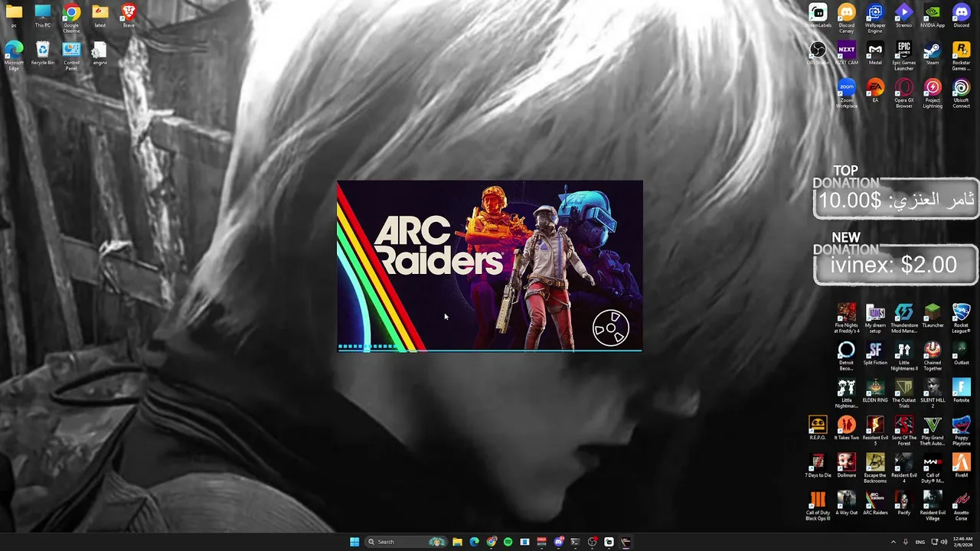980x551 pixels.
Task: Select the R.E.P.O. game icon
Action: (x=818, y=428)
